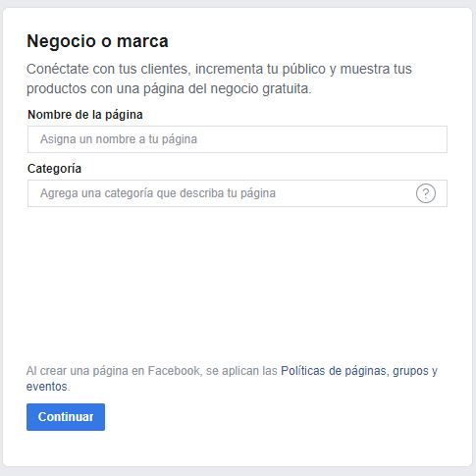The image size is (476, 476).
Task: Click the 'Categoría' field label
Action: [x=54, y=169]
